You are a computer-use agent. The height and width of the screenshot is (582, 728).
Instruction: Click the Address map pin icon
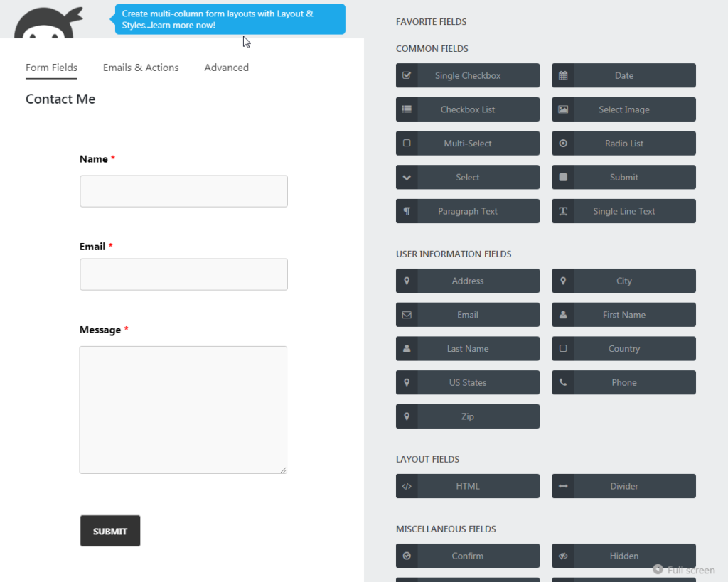tap(407, 280)
